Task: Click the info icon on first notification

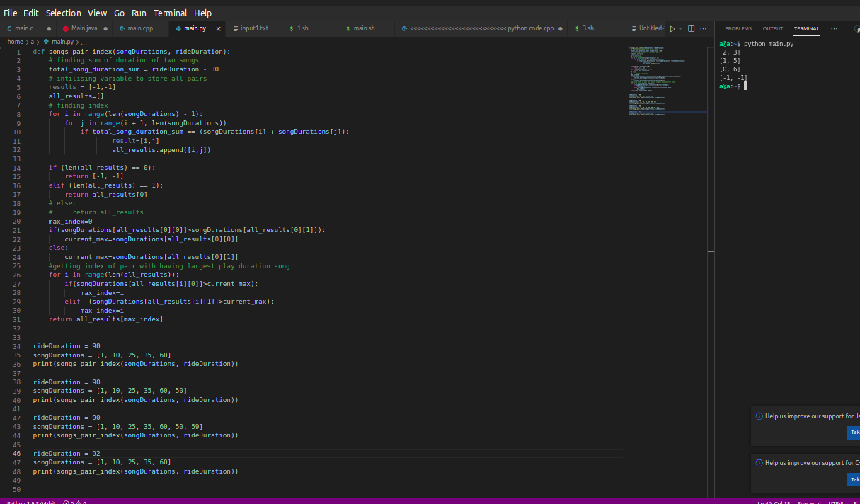Action: (x=759, y=416)
